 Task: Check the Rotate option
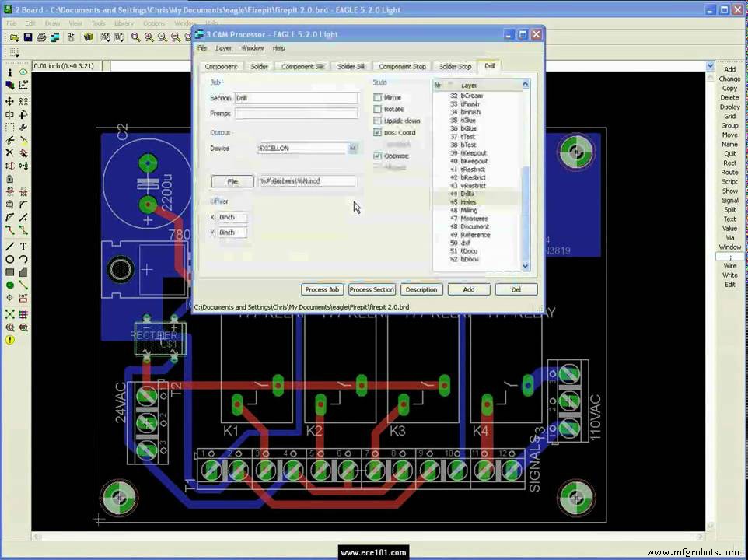[x=378, y=109]
